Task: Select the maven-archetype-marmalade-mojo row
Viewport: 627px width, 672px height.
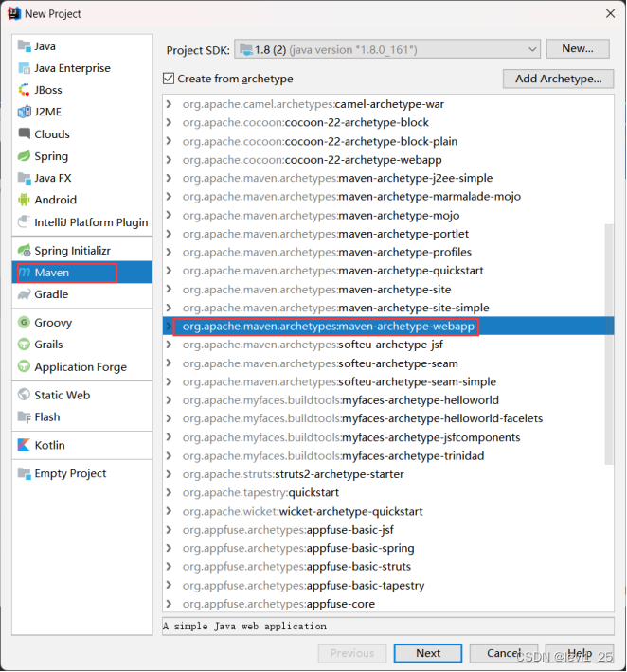Action: (388, 197)
